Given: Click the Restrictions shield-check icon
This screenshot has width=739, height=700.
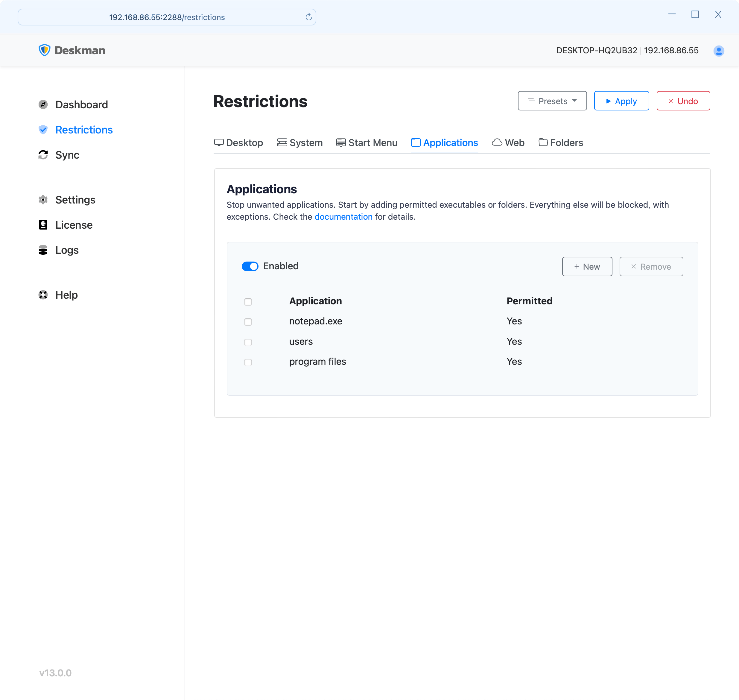Looking at the screenshot, I should (43, 130).
